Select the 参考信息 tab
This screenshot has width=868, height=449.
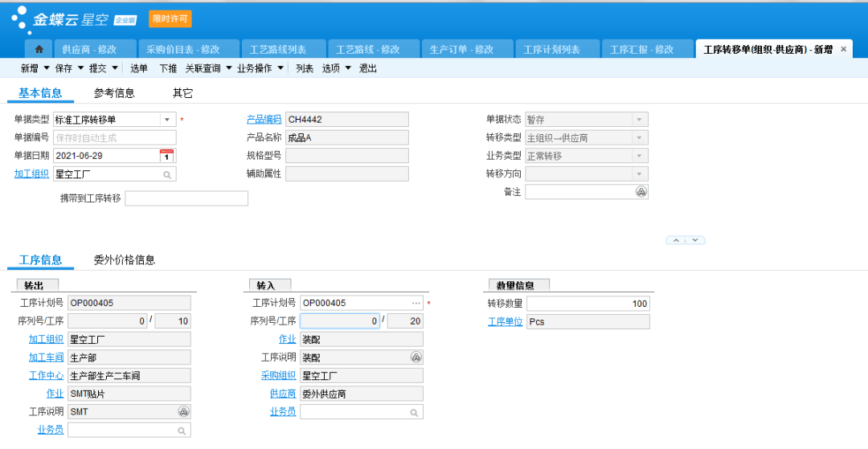click(x=114, y=93)
